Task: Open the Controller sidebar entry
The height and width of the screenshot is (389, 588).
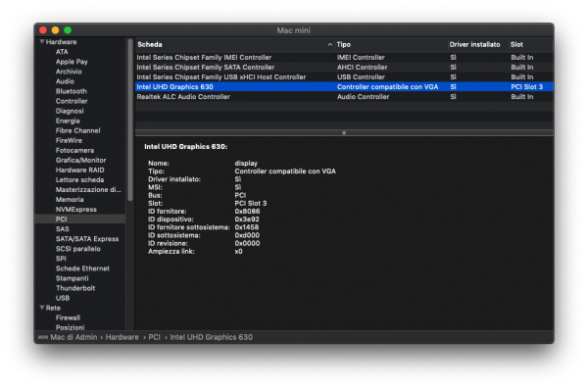Action: point(72,101)
